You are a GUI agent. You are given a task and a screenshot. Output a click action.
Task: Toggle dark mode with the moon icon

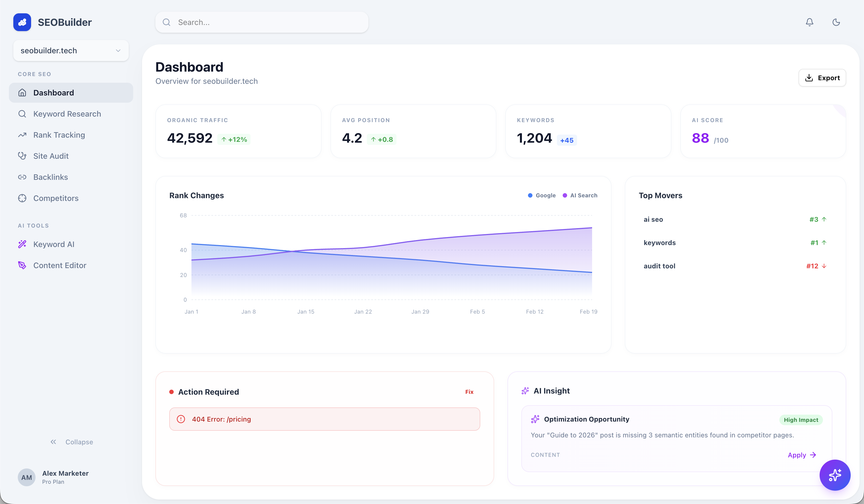836,22
